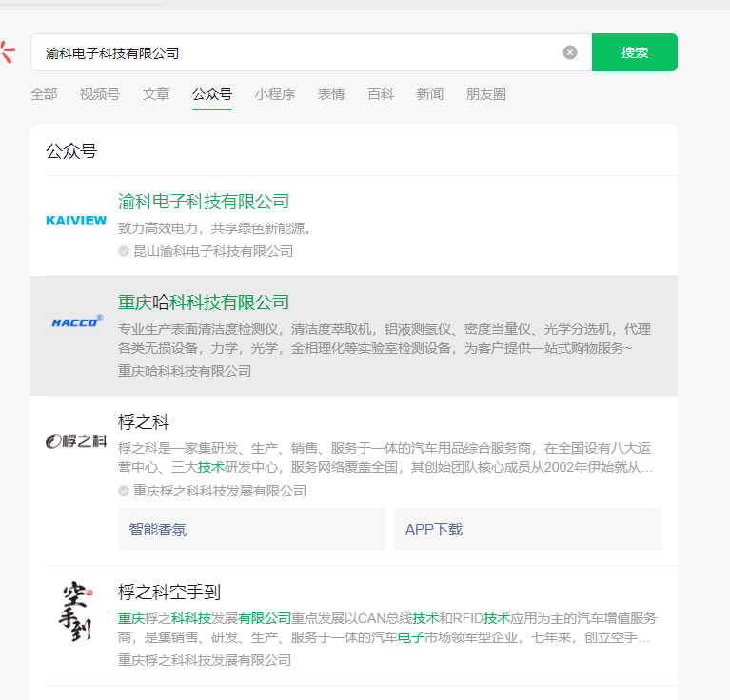
Task: Select the 公众号 tab
Action: tap(212, 94)
